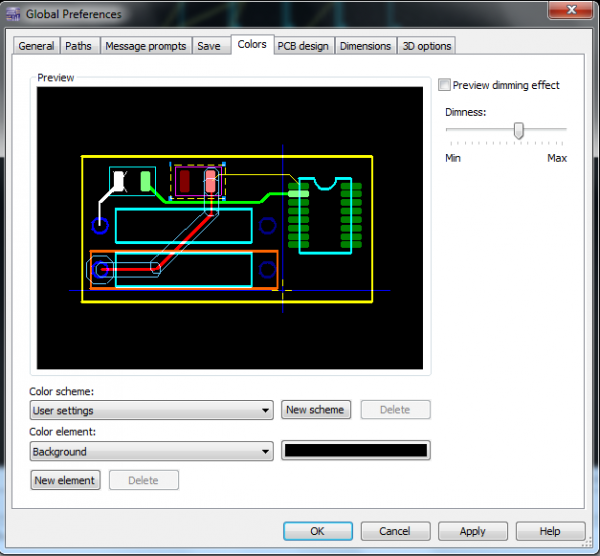Open the Paths tab
Viewport: 600px width, 556px height.
click(78, 46)
